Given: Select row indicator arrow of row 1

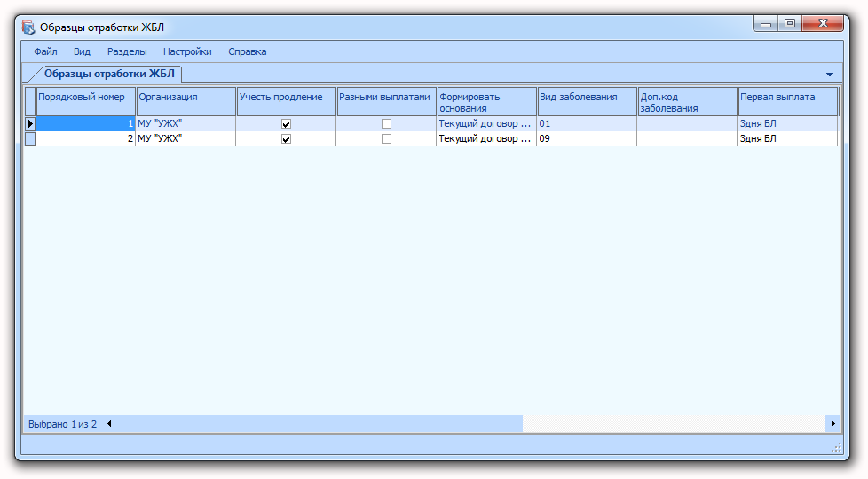Looking at the screenshot, I should [x=30, y=124].
